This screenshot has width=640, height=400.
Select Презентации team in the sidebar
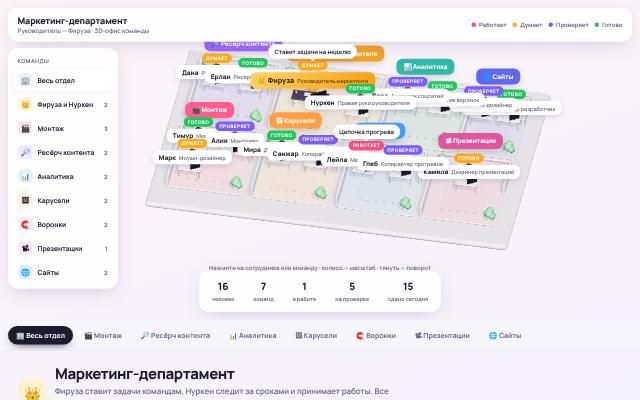[x=63, y=249]
